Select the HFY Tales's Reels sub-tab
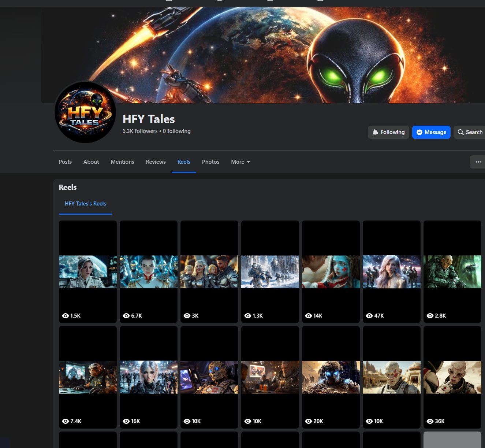The width and height of the screenshot is (485, 448). point(85,204)
